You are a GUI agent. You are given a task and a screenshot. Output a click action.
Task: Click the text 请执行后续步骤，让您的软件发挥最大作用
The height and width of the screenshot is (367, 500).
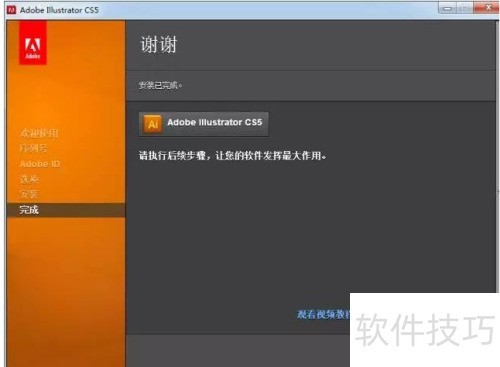[232, 156]
